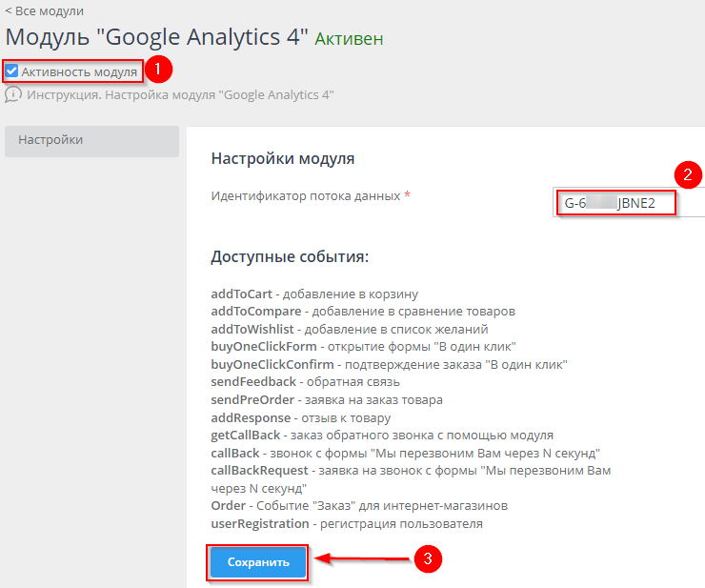Click the data stream identifier input field
This screenshot has width=705, height=588.
click(629, 203)
